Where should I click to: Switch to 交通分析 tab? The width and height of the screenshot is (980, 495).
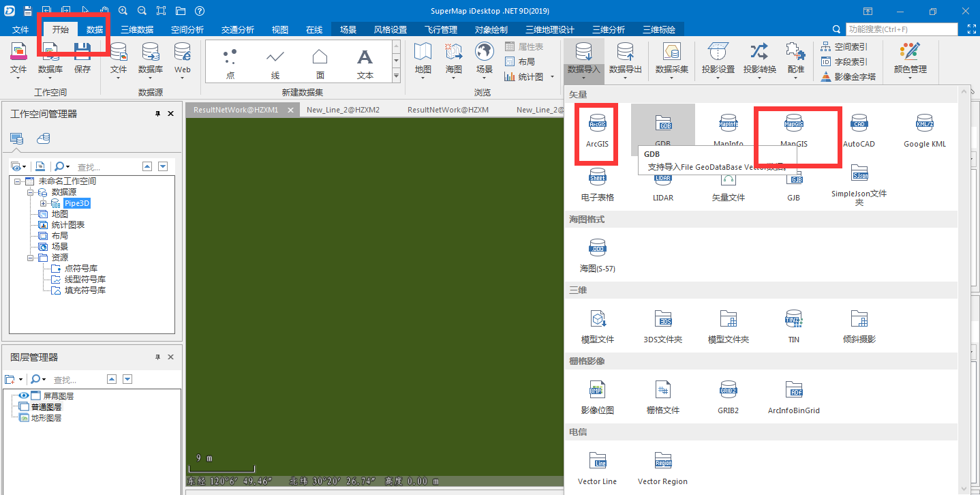click(238, 29)
